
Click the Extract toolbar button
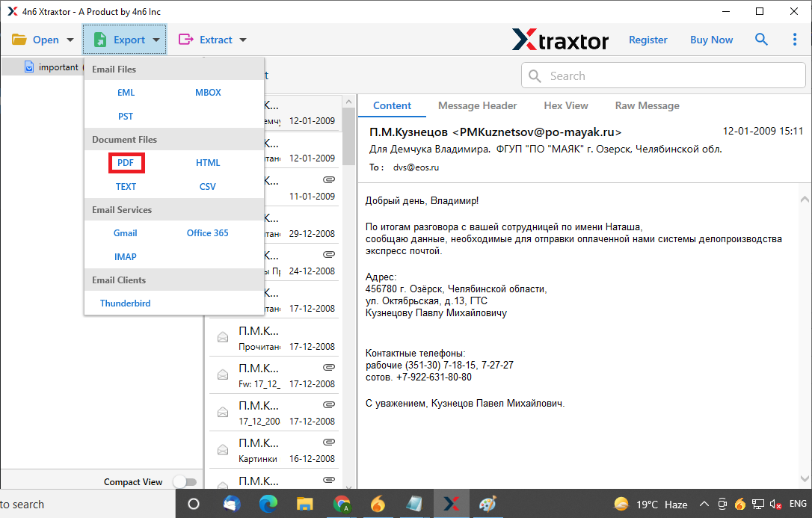tap(212, 40)
